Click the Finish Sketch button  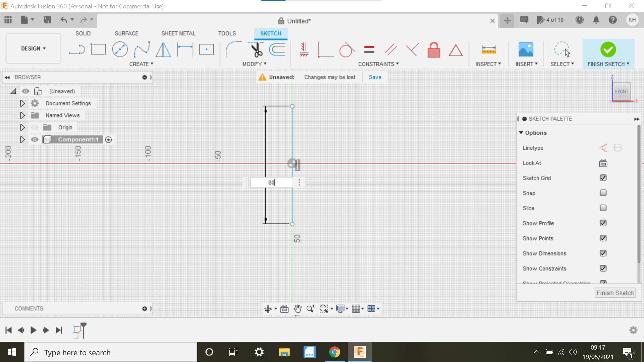click(x=615, y=293)
